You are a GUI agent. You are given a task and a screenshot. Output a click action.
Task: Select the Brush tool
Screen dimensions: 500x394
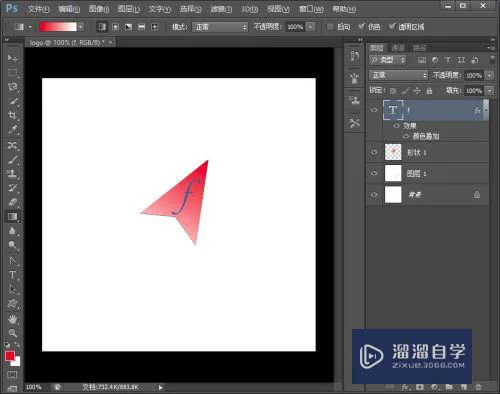pos(12,160)
